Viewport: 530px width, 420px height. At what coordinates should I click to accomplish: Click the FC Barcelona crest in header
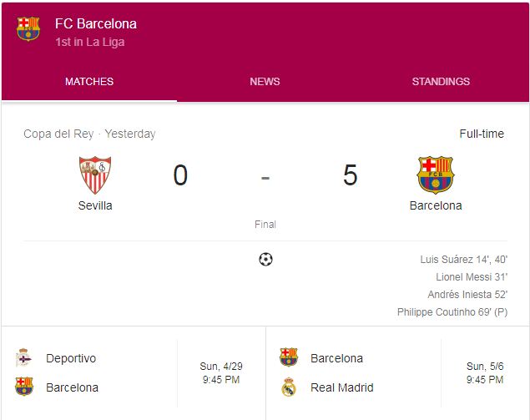[x=28, y=28]
